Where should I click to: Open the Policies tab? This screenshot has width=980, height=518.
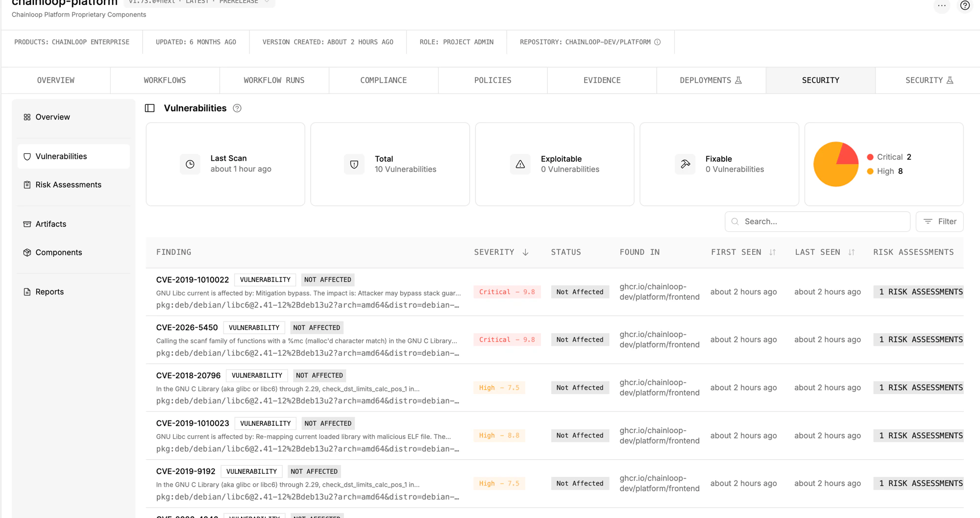click(492, 80)
